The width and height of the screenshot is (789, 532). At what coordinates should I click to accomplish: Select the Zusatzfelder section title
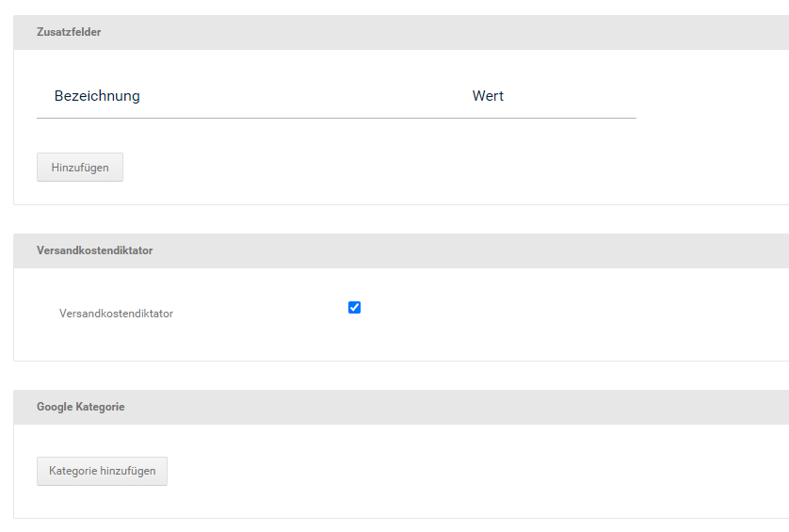(x=69, y=32)
